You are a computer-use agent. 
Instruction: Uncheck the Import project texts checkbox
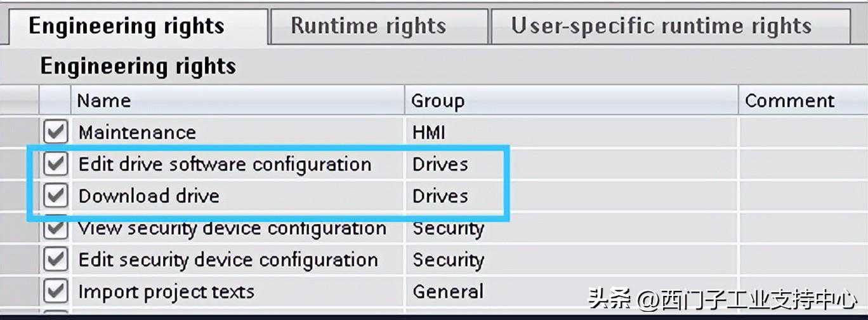coord(56,291)
